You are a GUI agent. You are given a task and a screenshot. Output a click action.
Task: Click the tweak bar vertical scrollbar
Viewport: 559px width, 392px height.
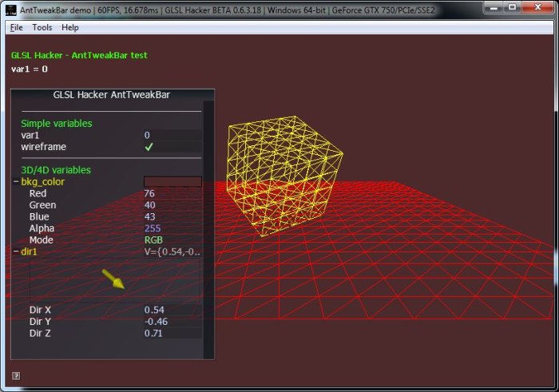208,229
